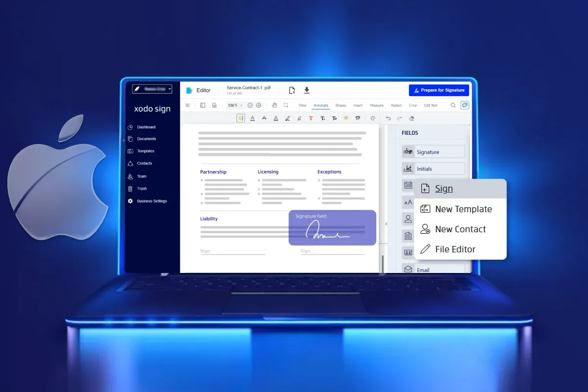Click the download document icon

tap(307, 90)
